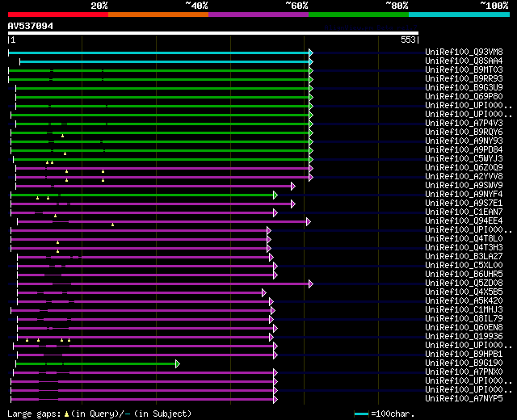The image size is (517, 420).
Task: Select the white AV537094 query bar
Action: [x=213, y=33]
